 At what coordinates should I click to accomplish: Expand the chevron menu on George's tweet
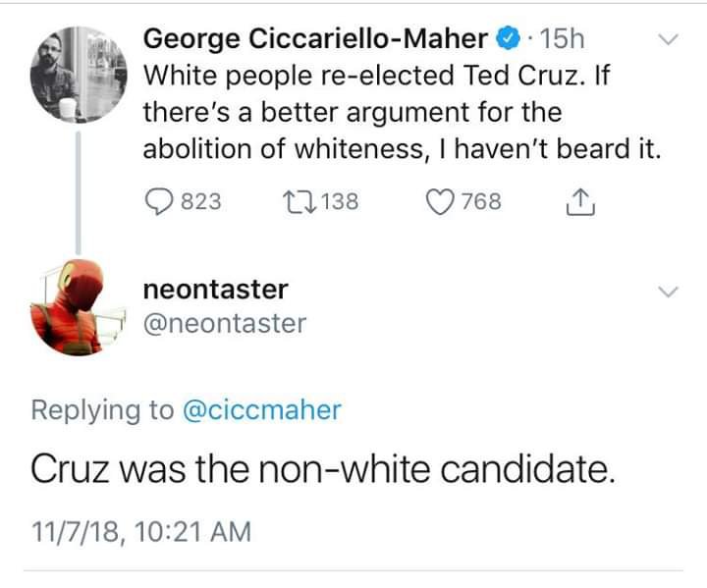[x=668, y=41]
